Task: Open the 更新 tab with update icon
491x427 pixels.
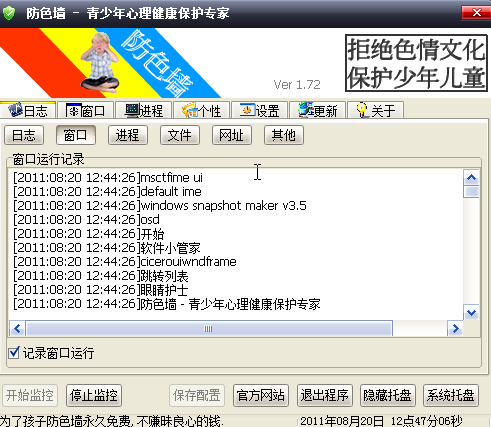Action: tap(317, 110)
